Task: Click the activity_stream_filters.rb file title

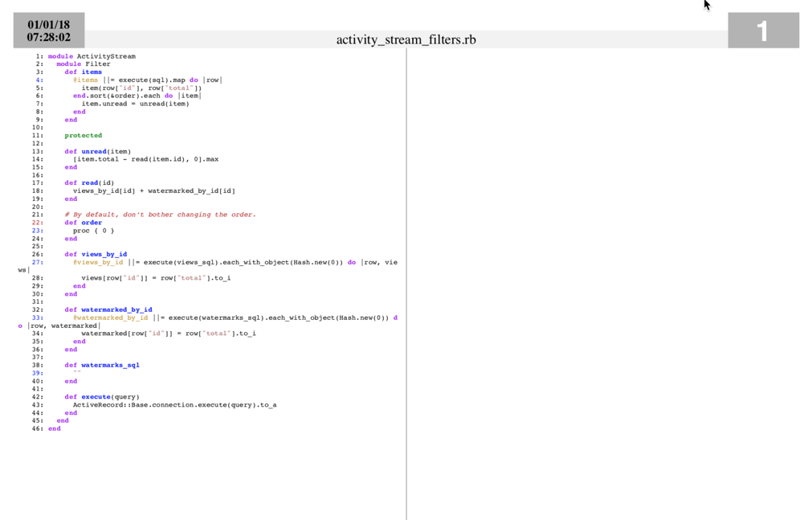Action: 406,39
